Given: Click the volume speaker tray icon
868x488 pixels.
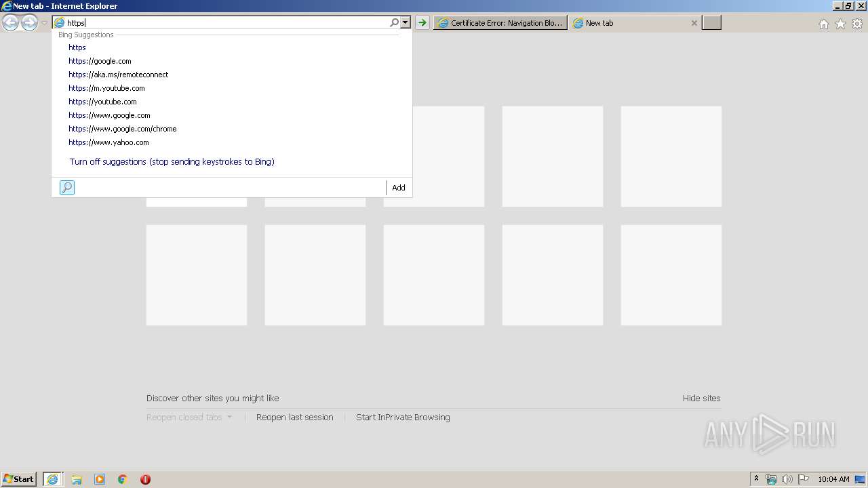Looking at the screenshot, I should click(787, 479).
